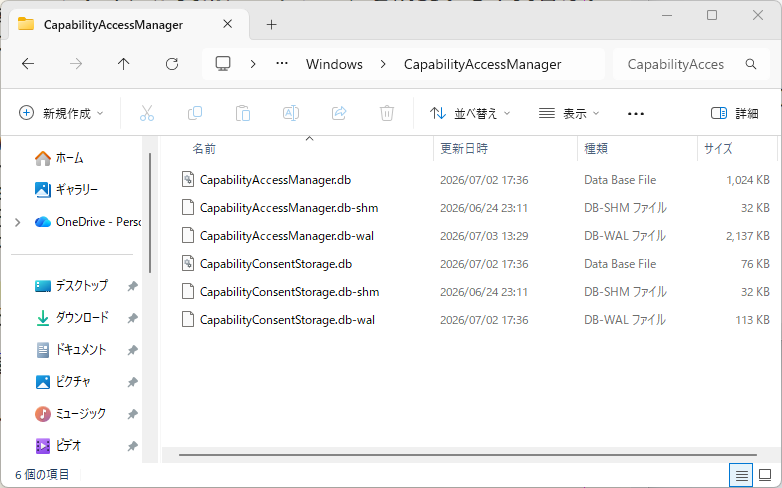
Task: Open ミュージック in navigation pane
Action: 70,413
